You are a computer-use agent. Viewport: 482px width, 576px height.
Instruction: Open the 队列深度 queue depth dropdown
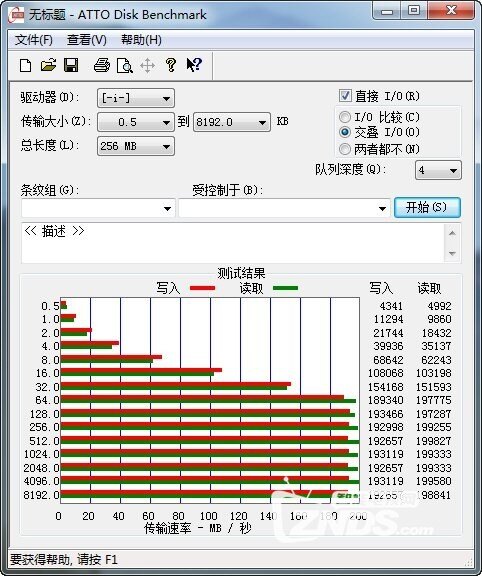coord(438,170)
